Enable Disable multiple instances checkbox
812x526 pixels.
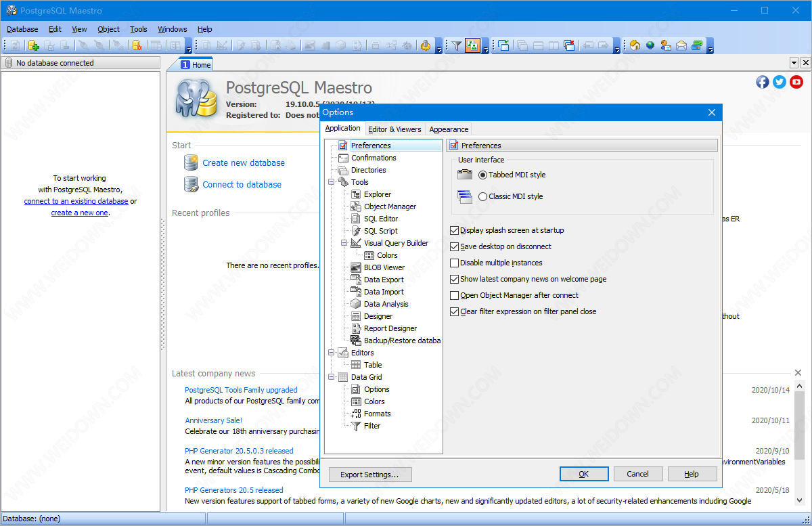pos(454,263)
